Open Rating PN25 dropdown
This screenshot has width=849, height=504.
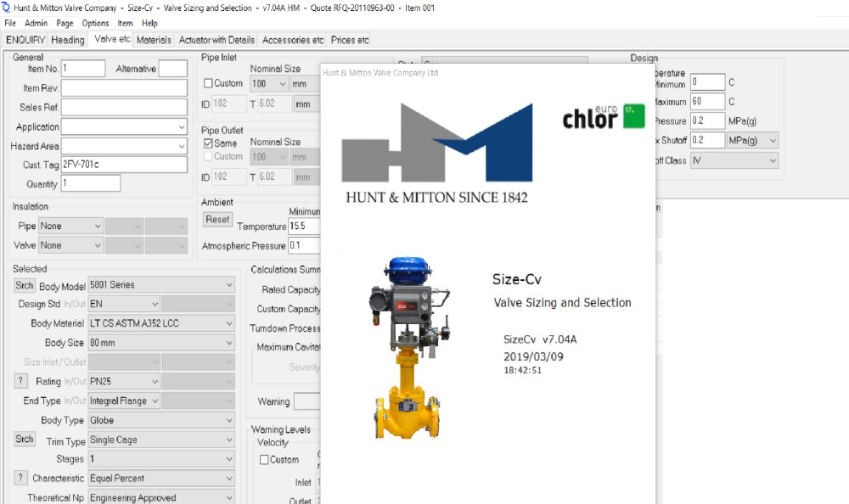(124, 381)
